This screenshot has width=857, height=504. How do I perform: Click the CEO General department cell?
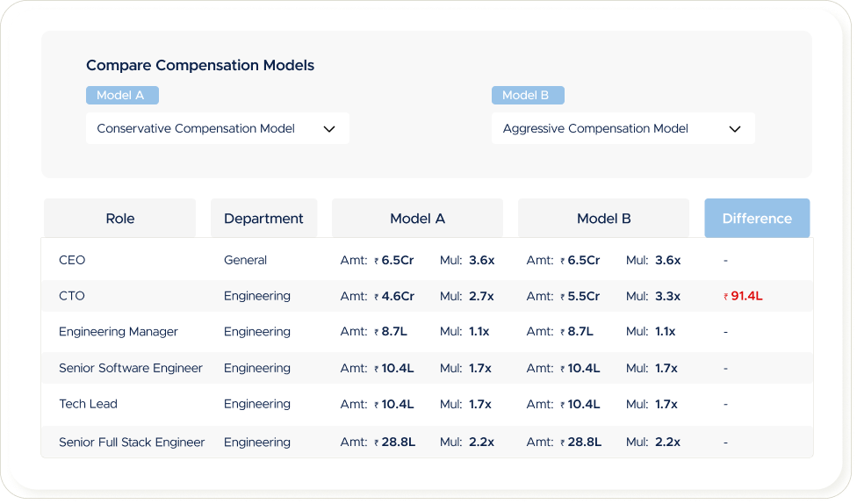(x=245, y=260)
